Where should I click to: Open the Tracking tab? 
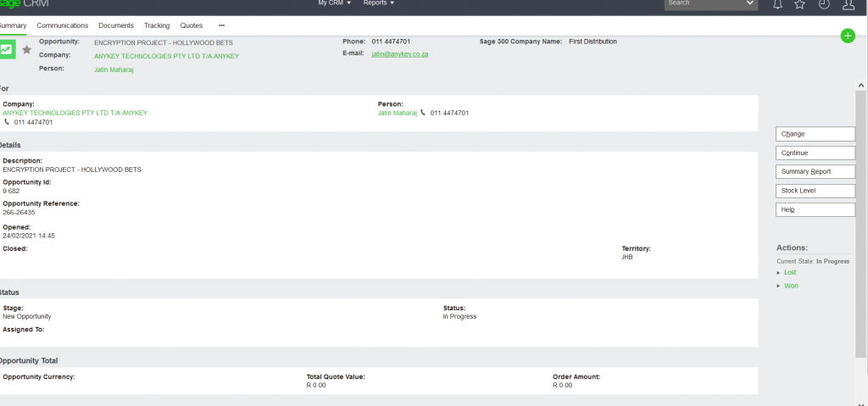(157, 25)
